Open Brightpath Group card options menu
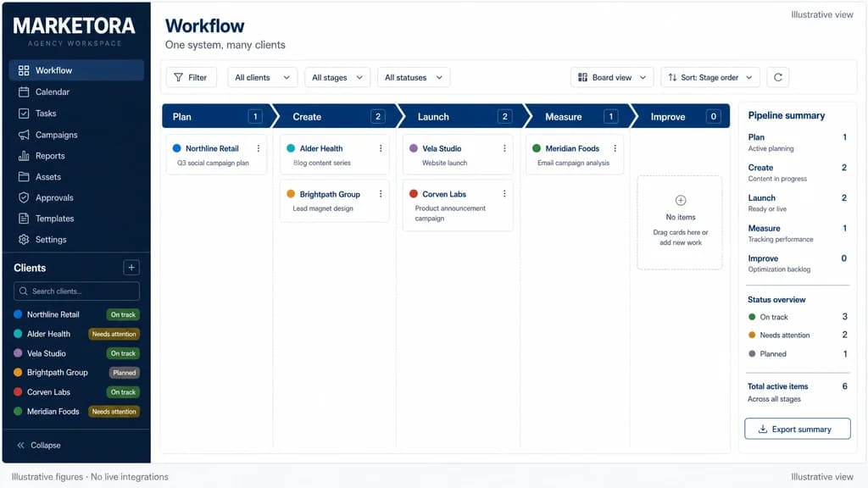868x488 pixels. click(381, 194)
